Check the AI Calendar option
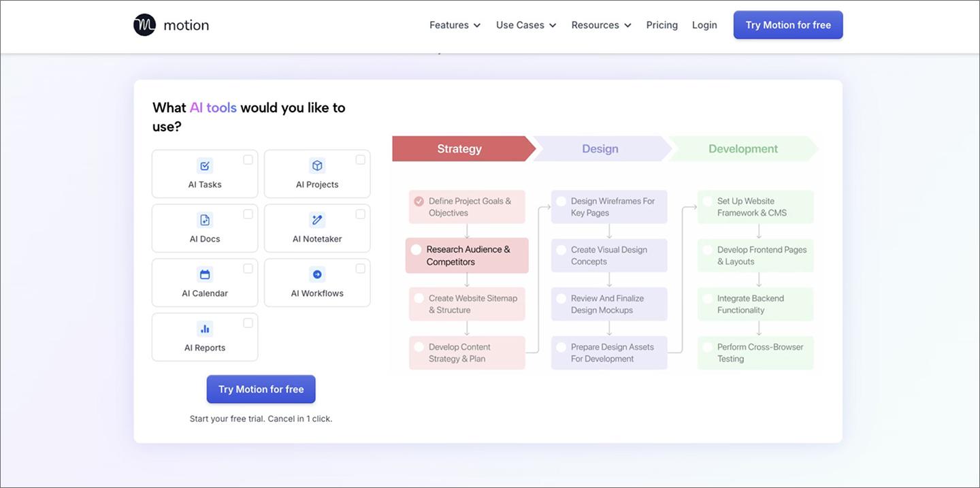This screenshot has height=488, width=980. (x=248, y=267)
